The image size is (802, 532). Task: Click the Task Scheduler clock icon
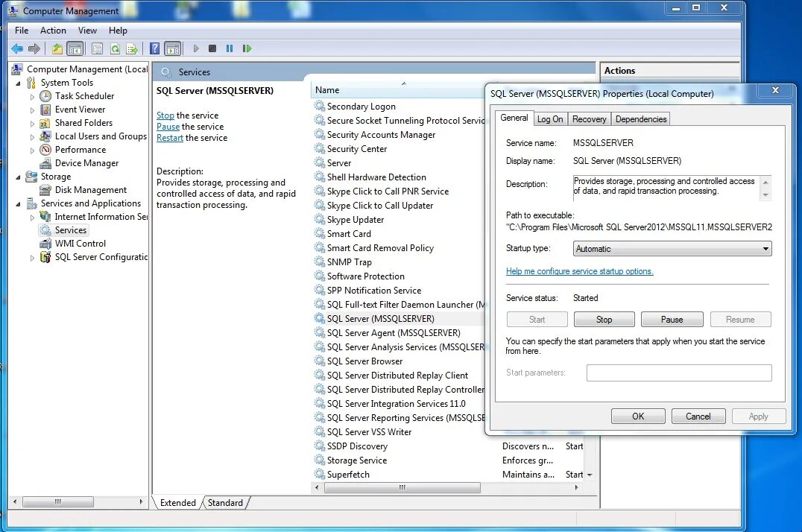tap(45, 95)
